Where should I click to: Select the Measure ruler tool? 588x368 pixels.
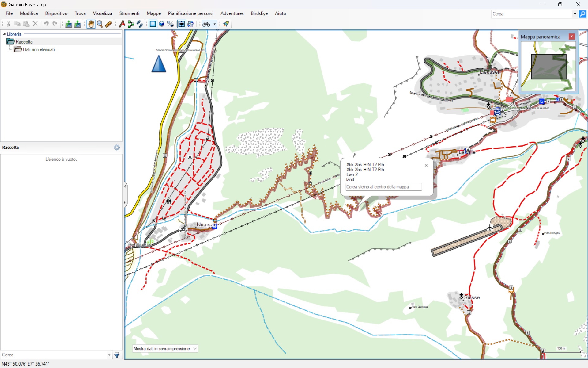108,24
